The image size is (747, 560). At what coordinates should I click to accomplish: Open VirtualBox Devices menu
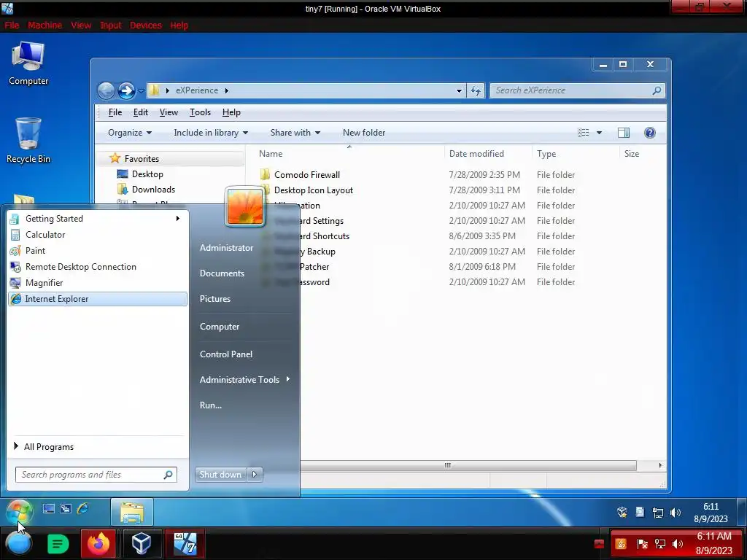coord(146,26)
